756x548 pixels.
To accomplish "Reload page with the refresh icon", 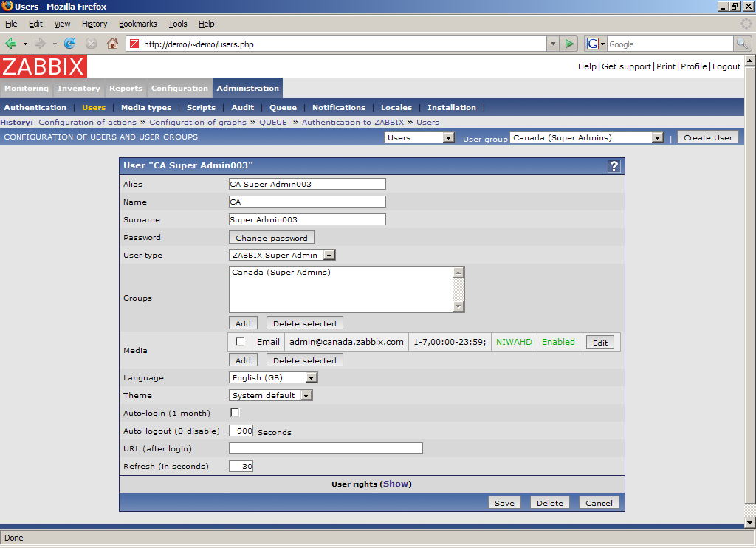I will (x=70, y=44).
